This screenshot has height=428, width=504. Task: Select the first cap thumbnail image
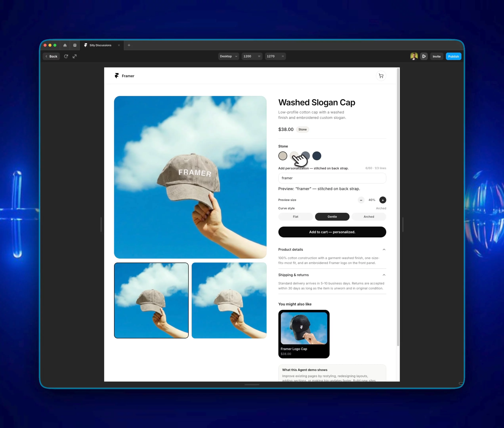[151, 300]
